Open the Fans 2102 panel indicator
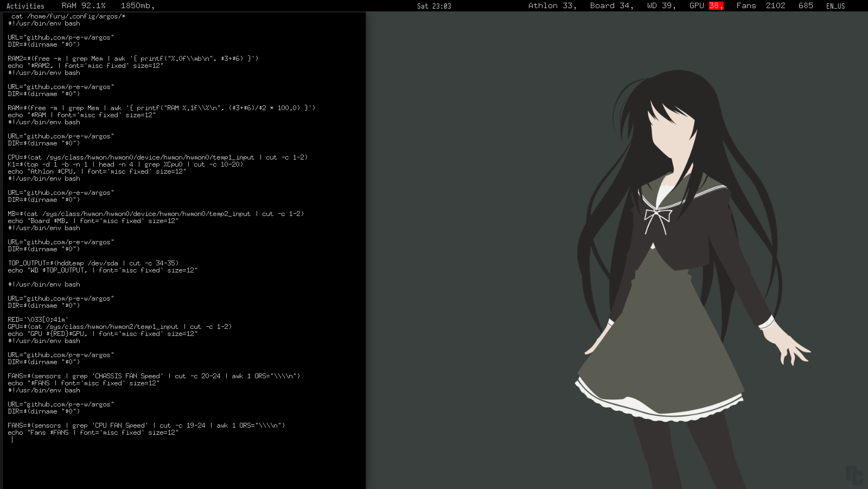Screen dimensions: 868x489 tap(761, 5)
